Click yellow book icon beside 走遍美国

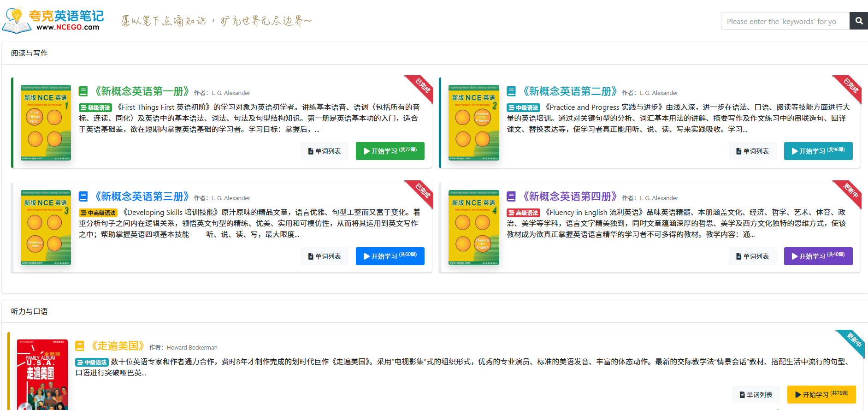point(79,346)
